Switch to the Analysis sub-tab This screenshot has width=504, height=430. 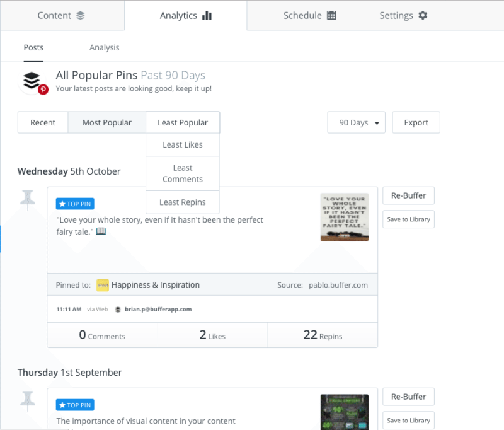tap(104, 47)
